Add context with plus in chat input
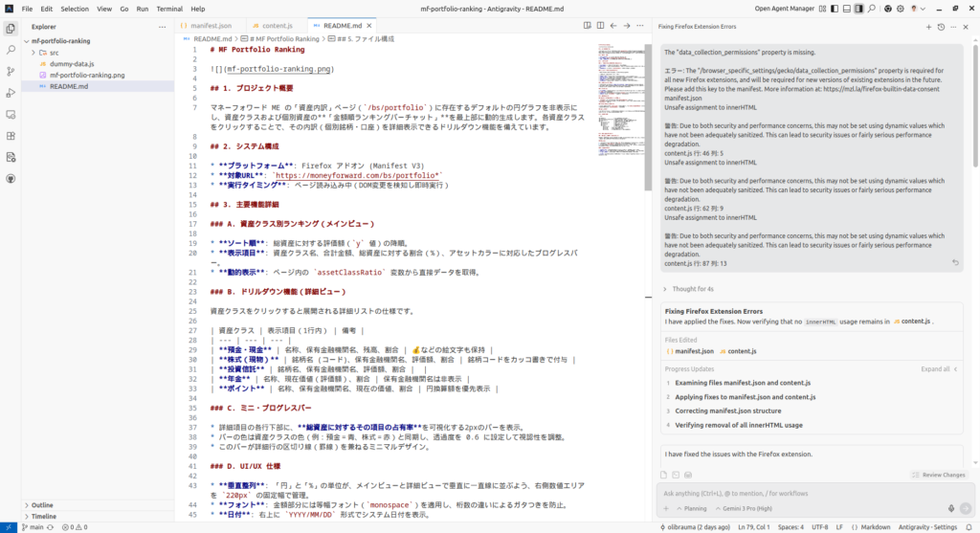The width and height of the screenshot is (980, 533). point(666,509)
